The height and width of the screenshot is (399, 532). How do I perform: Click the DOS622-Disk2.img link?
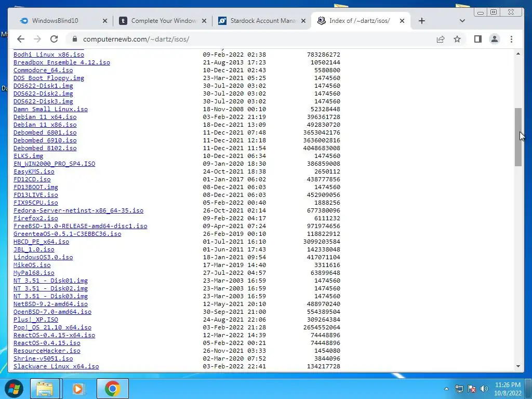tap(43, 94)
